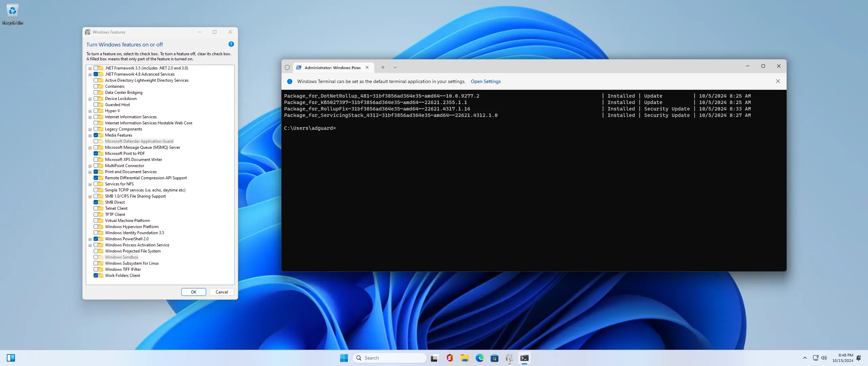868x366 pixels.
Task: Click the OK button in Windows Features
Action: click(x=193, y=292)
